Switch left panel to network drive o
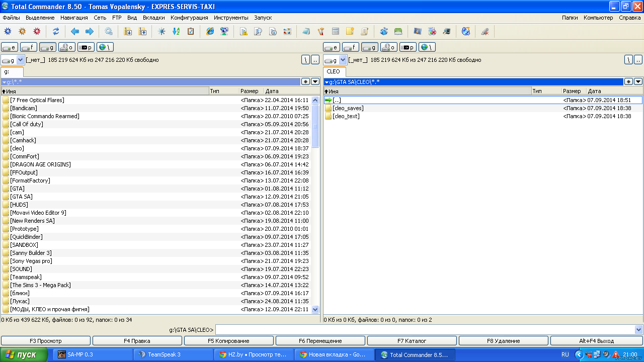Viewport: 644px width, 362px height. [x=67, y=47]
